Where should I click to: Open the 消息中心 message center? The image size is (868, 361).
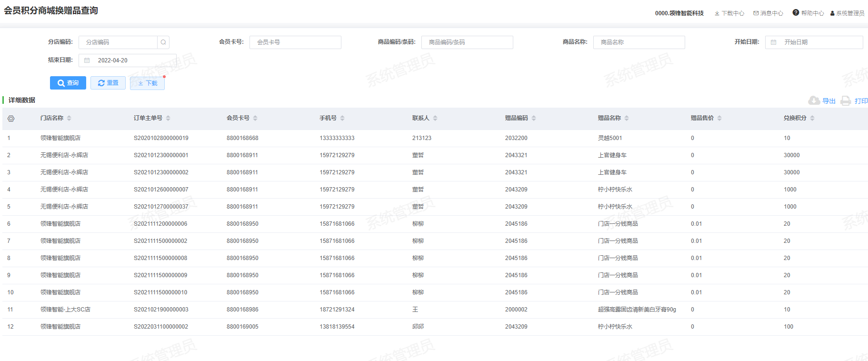tap(768, 13)
